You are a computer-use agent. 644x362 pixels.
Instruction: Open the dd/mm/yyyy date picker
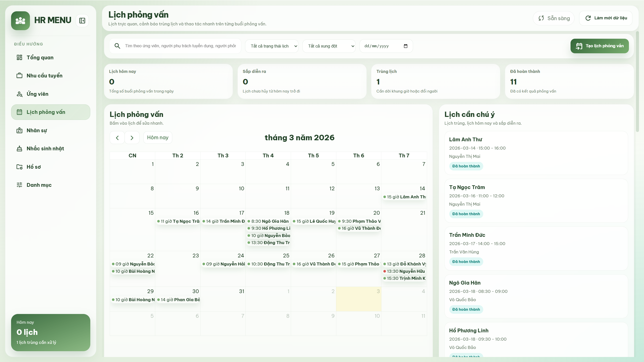tap(386, 46)
